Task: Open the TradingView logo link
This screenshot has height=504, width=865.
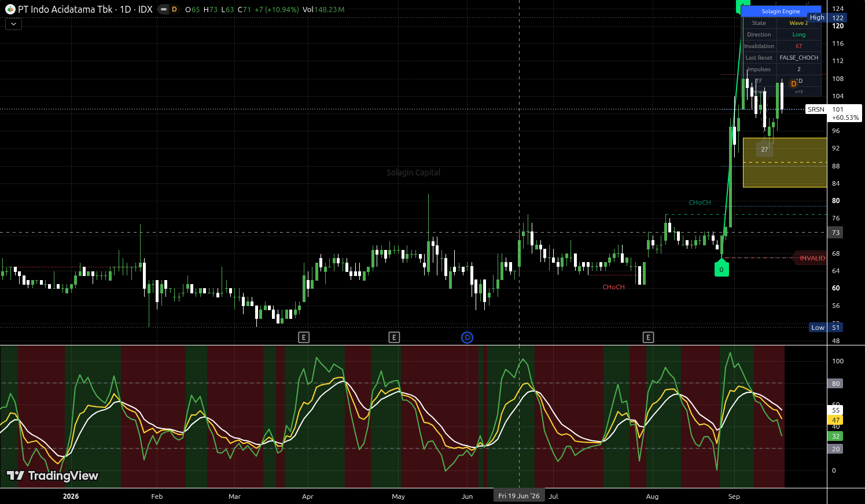Action: pos(53,476)
